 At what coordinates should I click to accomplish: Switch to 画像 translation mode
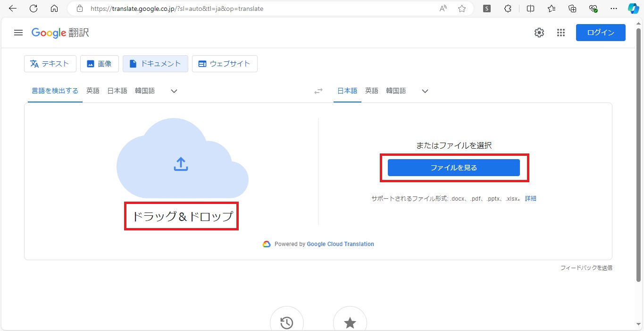tap(100, 64)
